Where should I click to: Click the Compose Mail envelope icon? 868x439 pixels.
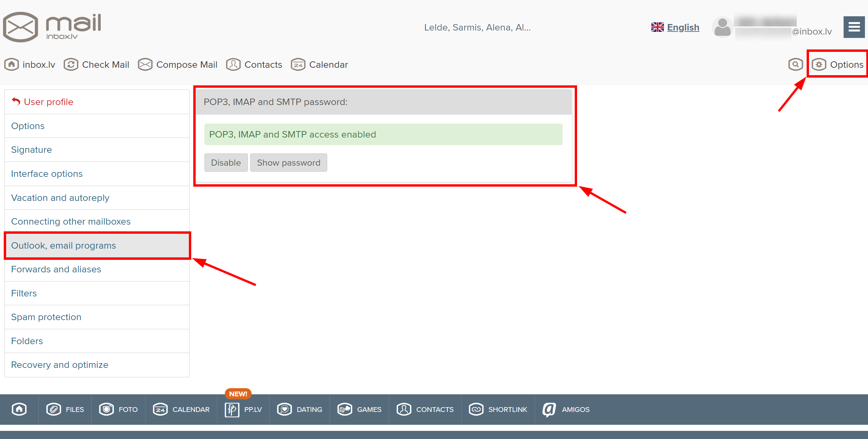[x=145, y=64]
